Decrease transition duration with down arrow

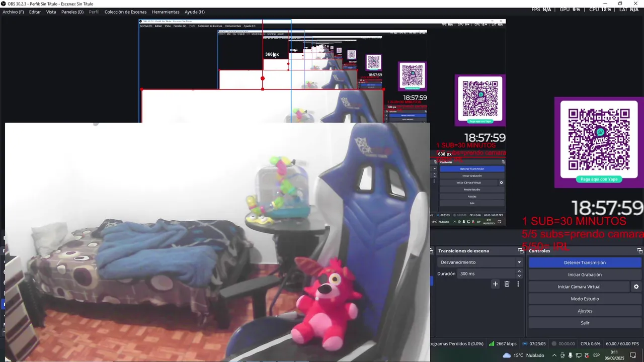[x=519, y=276]
